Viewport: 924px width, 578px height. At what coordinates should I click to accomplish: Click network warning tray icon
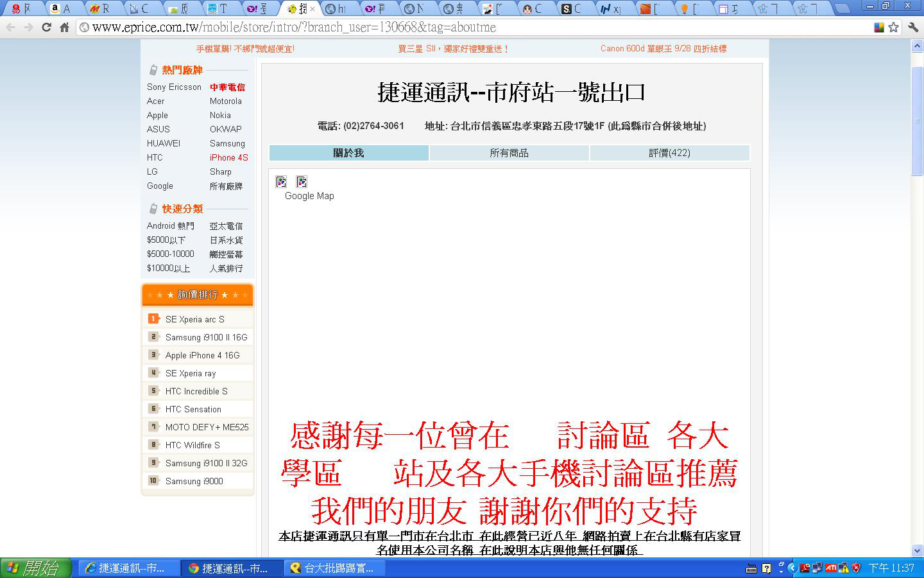(x=843, y=568)
